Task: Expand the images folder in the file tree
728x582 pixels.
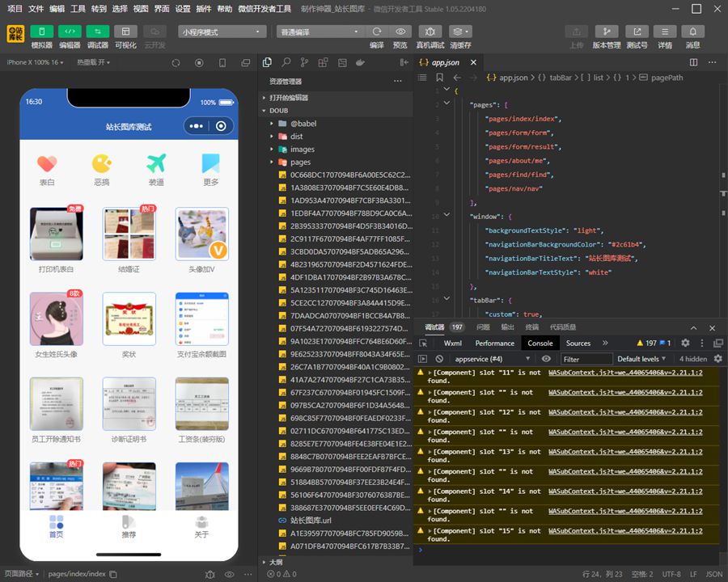Action: click(x=302, y=150)
